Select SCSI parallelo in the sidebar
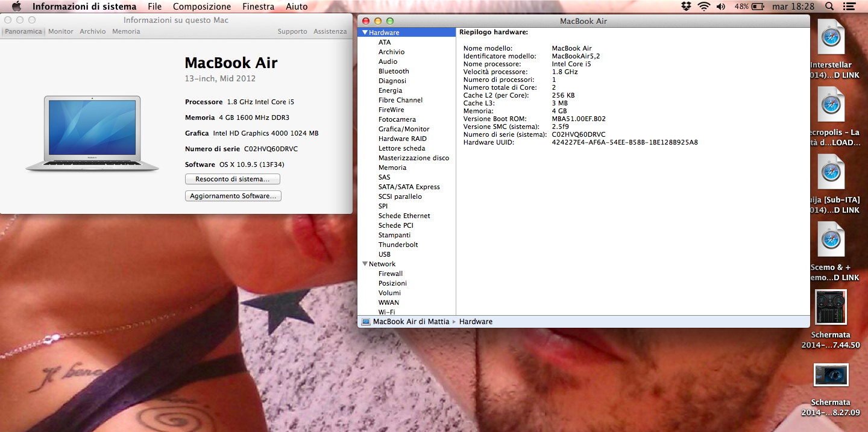Viewport: 868px width, 432px height. (x=400, y=196)
